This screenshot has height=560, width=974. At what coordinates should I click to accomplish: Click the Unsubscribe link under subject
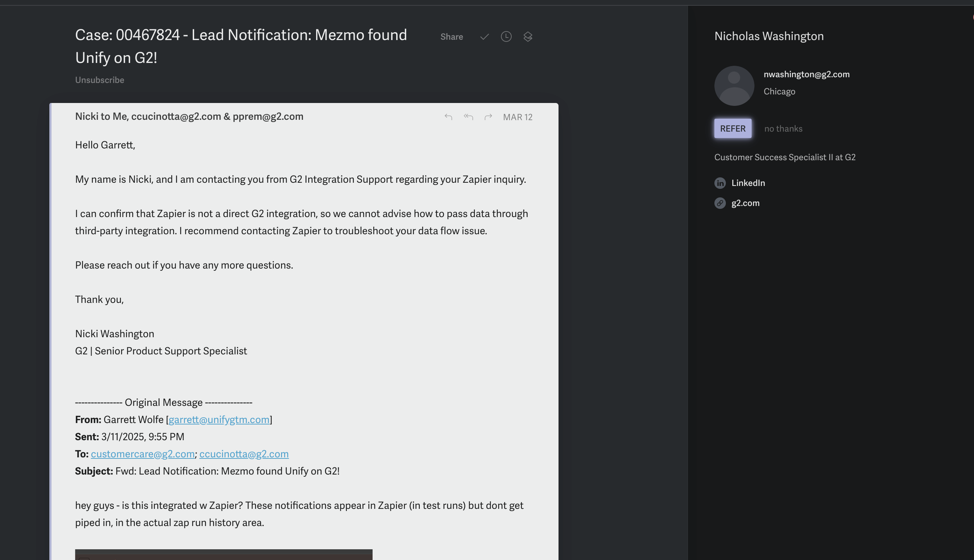(100, 80)
